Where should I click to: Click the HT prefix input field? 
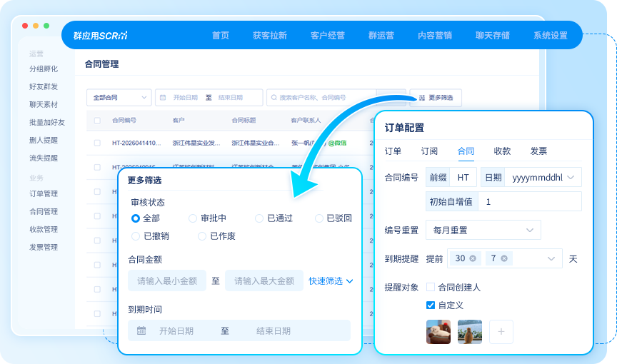[x=463, y=177]
